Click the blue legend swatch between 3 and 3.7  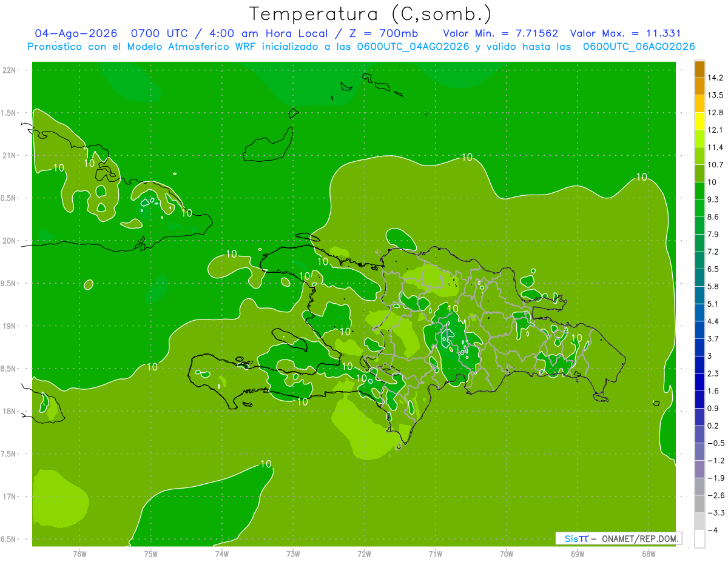(x=699, y=347)
